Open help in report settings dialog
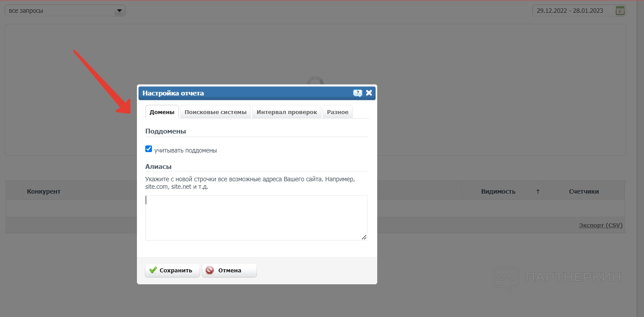Image resolution: width=644 pixels, height=317 pixels. tap(357, 93)
